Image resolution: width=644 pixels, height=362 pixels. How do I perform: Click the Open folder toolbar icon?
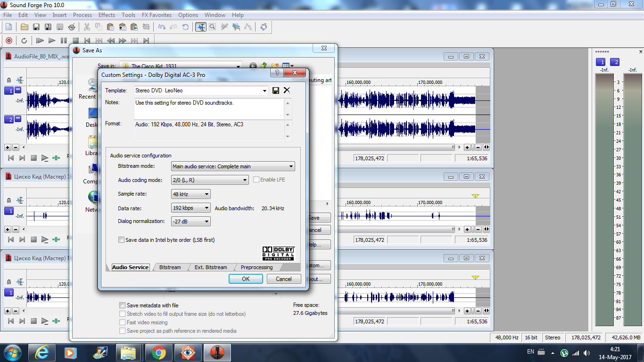coord(25,27)
